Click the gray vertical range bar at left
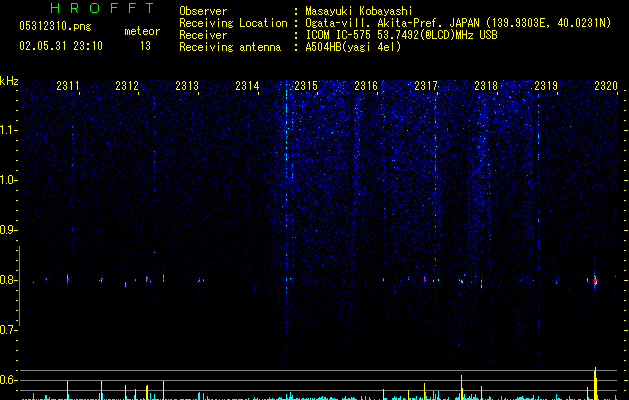Viewport: 629px width, 400px height. (x=19, y=286)
